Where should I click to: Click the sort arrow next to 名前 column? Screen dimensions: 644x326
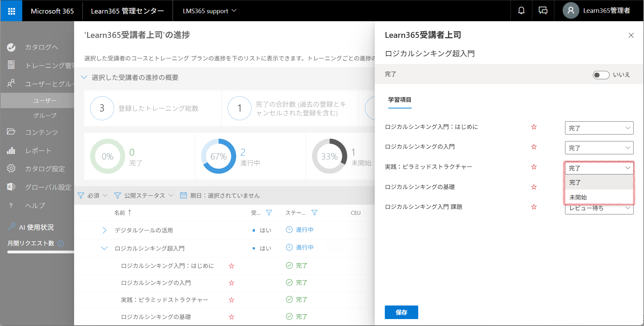click(129, 212)
